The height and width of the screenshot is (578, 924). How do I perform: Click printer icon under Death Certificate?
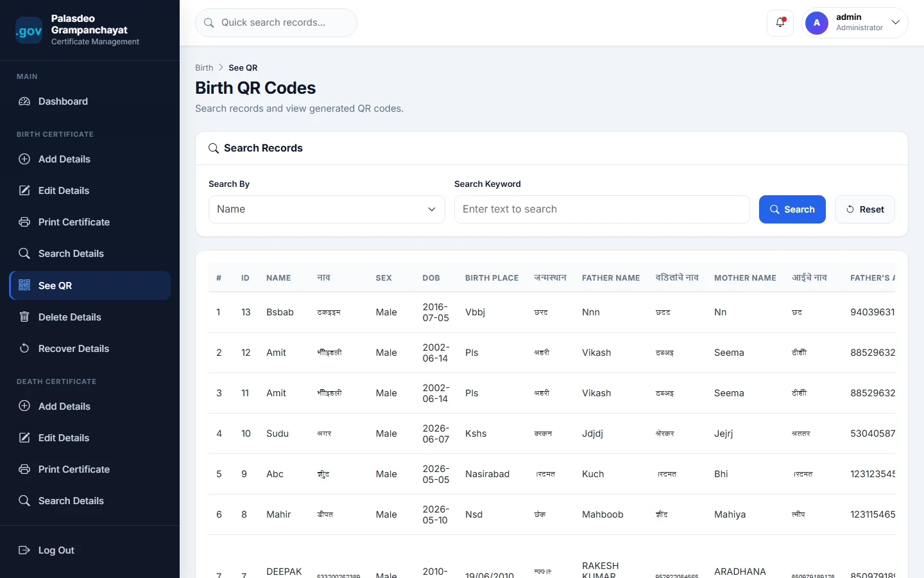coord(24,469)
